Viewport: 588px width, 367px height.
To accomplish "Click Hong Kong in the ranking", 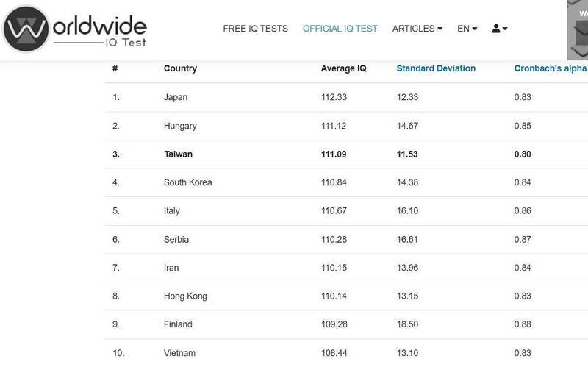I will pyautogui.click(x=185, y=296).
